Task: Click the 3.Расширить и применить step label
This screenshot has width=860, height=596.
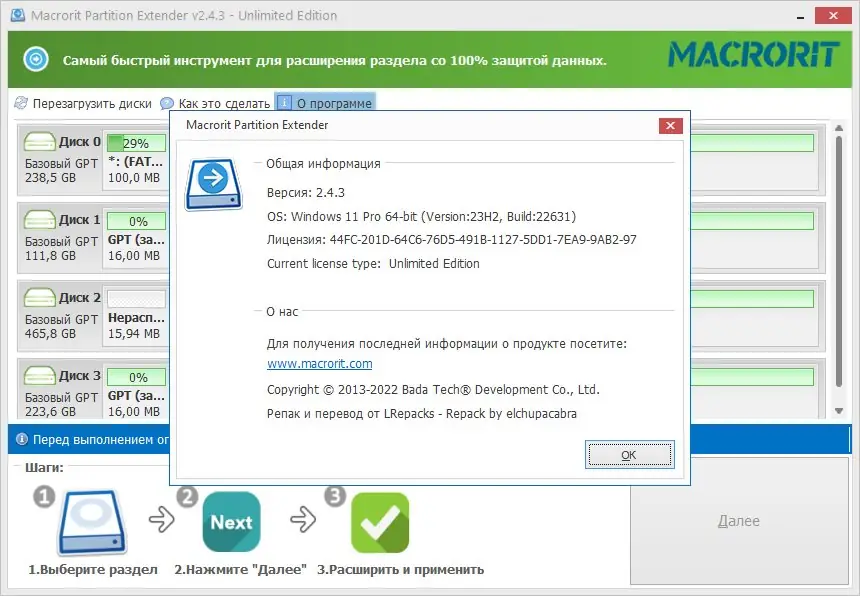Action: coord(400,570)
